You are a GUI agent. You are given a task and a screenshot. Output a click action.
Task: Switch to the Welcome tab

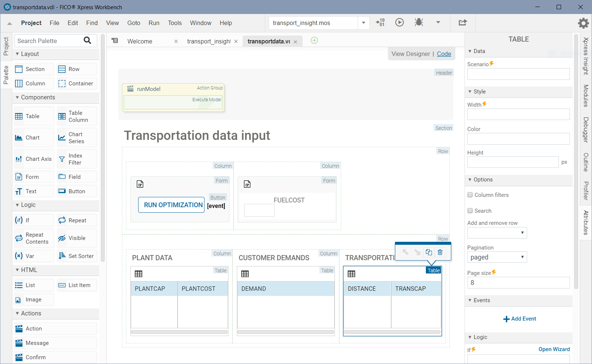[140, 41]
